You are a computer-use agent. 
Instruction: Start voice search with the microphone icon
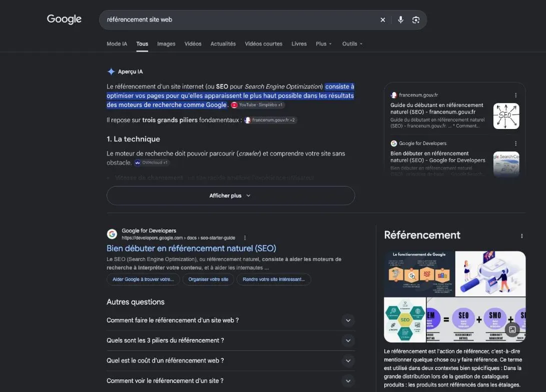[401, 20]
